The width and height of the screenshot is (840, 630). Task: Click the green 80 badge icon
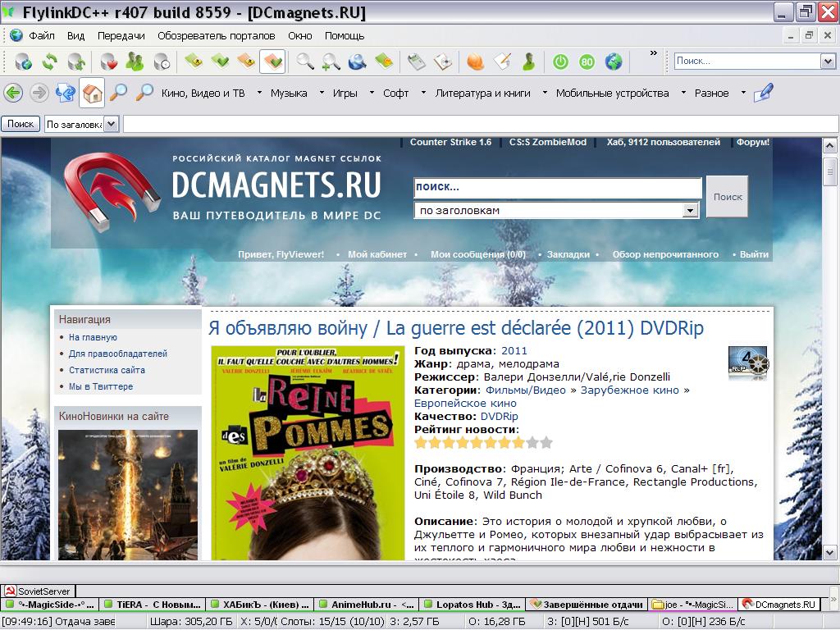586,62
